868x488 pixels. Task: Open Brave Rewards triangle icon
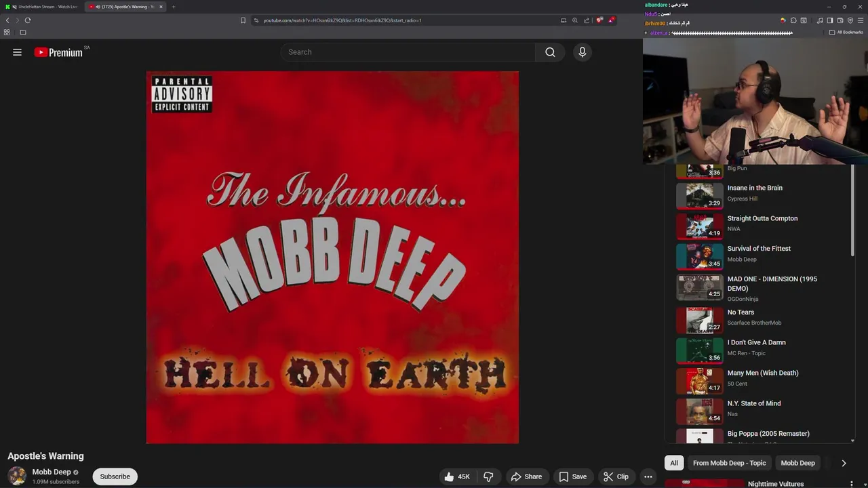611,20
